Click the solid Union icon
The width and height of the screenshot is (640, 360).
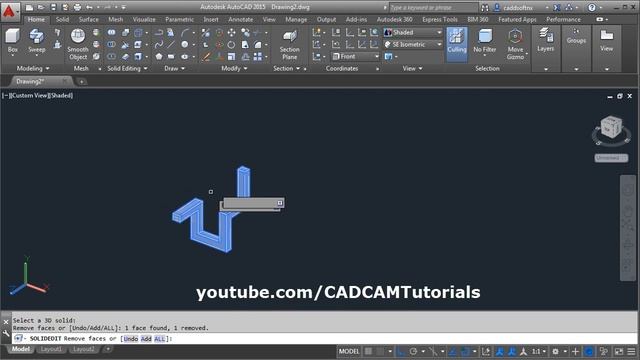[x=111, y=32]
